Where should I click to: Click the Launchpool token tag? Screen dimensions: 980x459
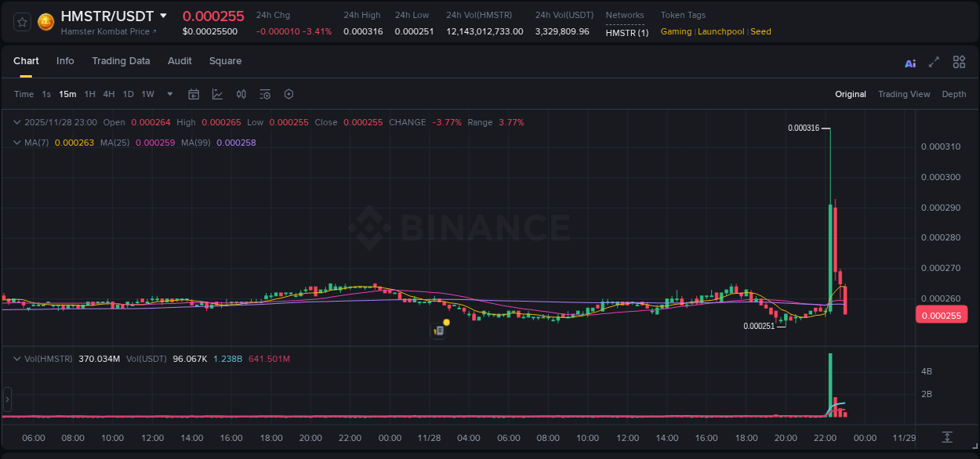(720, 31)
